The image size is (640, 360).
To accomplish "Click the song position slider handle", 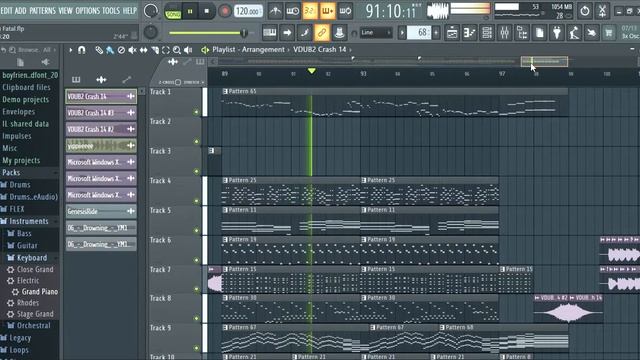I will [244, 33].
